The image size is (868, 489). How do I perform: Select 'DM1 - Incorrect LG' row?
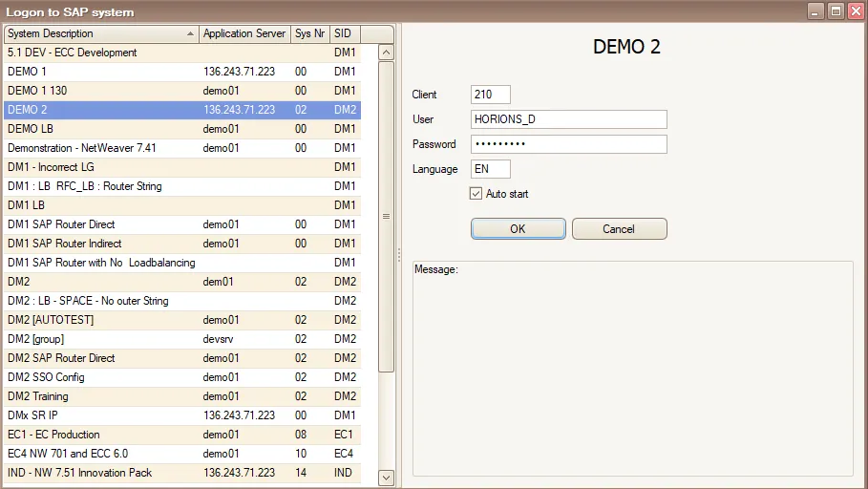click(x=182, y=167)
